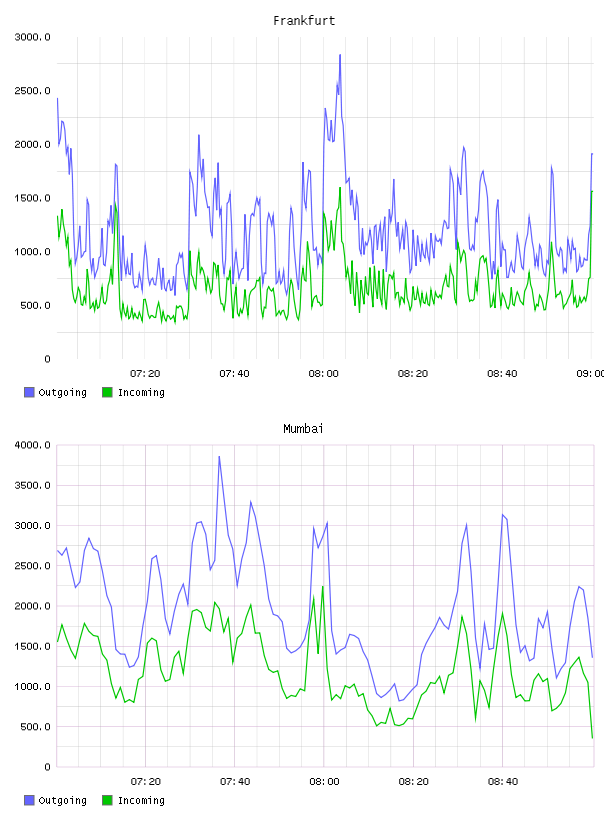Click the blue Outgoing swatch under Frankfurt

coord(29,392)
